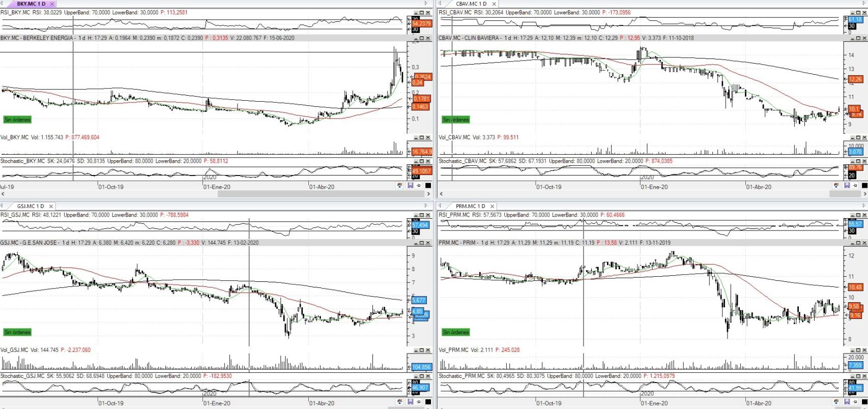The image size is (868, 409).
Task: Select the CBAV.MC 1 D tab
Action: coord(471,4)
